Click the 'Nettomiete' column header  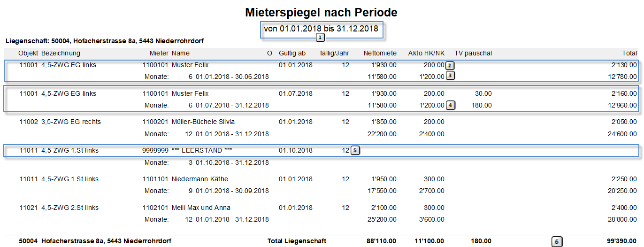click(x=380, y=53)
